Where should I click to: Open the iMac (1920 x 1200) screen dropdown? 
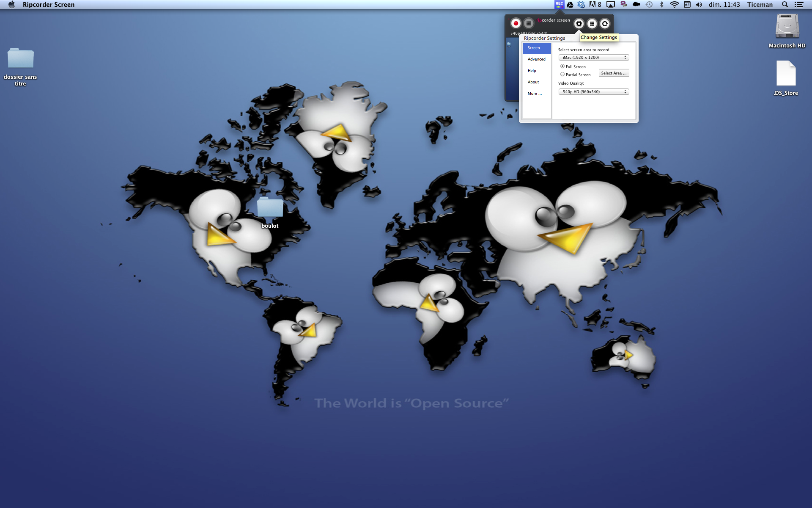[594, 57]
